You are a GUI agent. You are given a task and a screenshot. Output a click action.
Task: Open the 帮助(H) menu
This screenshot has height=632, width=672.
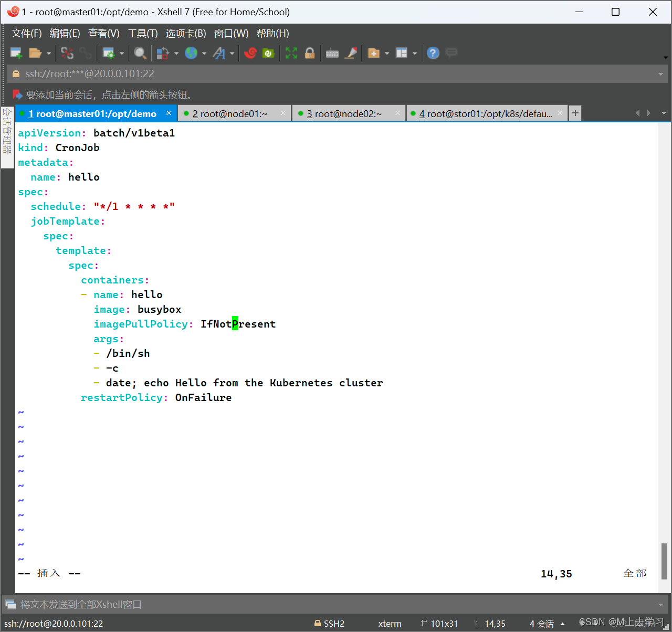click(273, 34)
